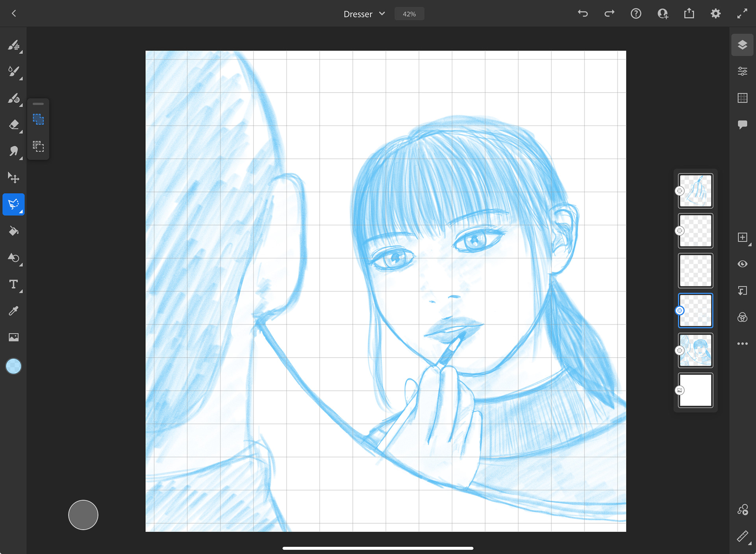The image size is (756, 554).
Task: Choose the Move transform tool
Action: tap(13, 178)
